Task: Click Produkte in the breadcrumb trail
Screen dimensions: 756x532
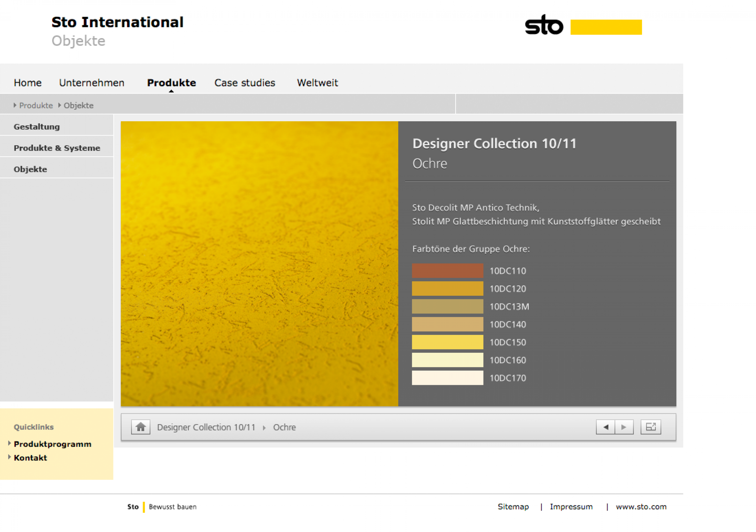Action: pyautogui.click(x=36, y=105)
